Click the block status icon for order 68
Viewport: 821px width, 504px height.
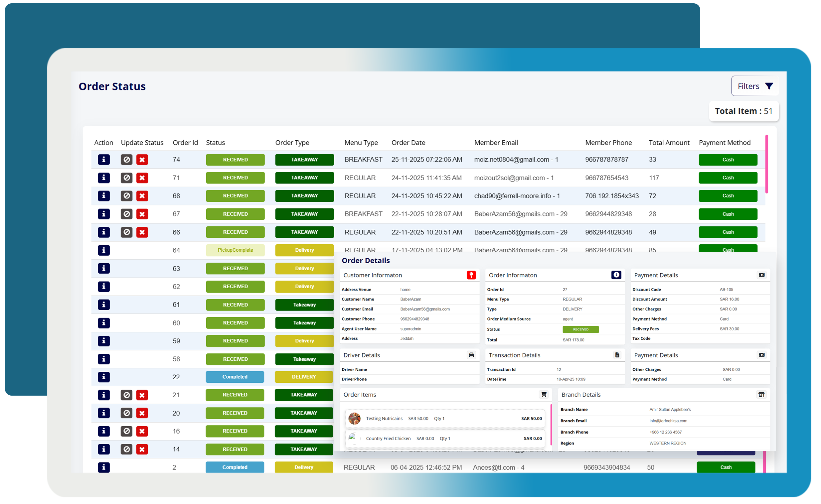(126, 196)
